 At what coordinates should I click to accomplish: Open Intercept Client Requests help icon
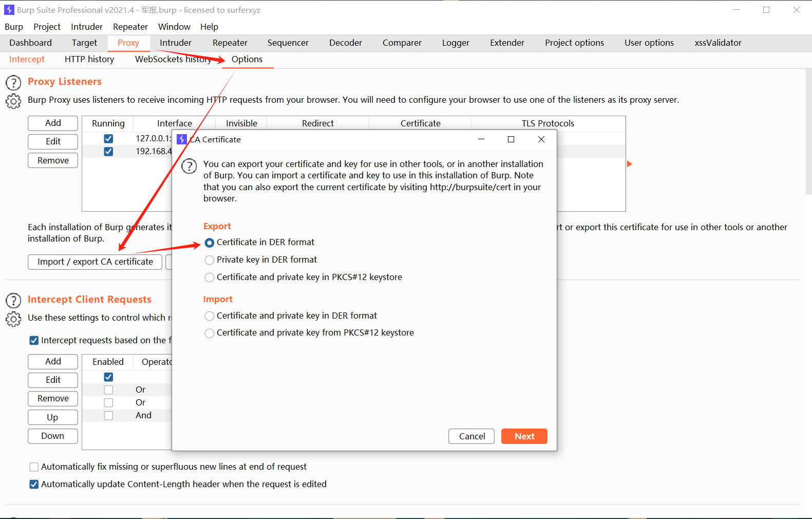(13, 301)
